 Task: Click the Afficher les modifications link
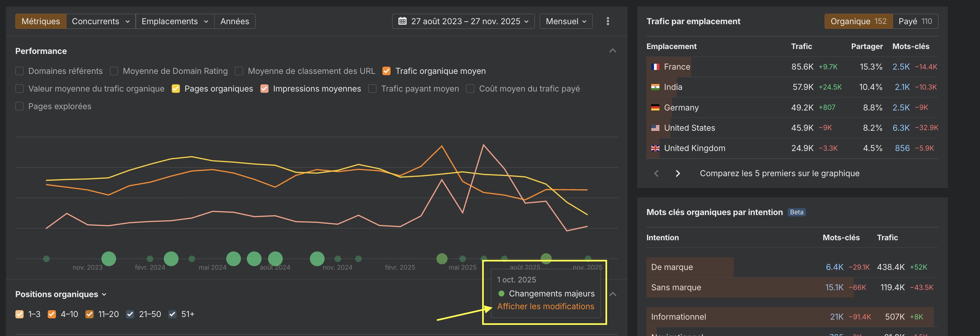(546, 306)
